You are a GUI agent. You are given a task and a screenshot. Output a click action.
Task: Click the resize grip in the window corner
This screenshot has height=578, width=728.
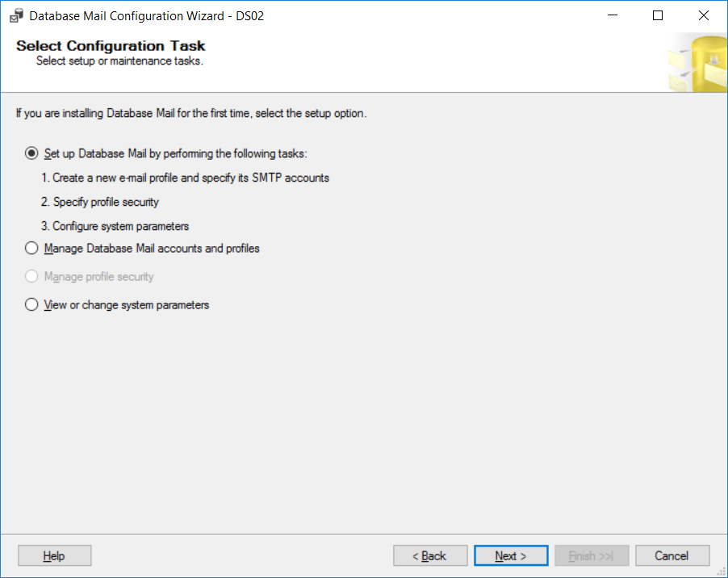[x=721, y=572]
